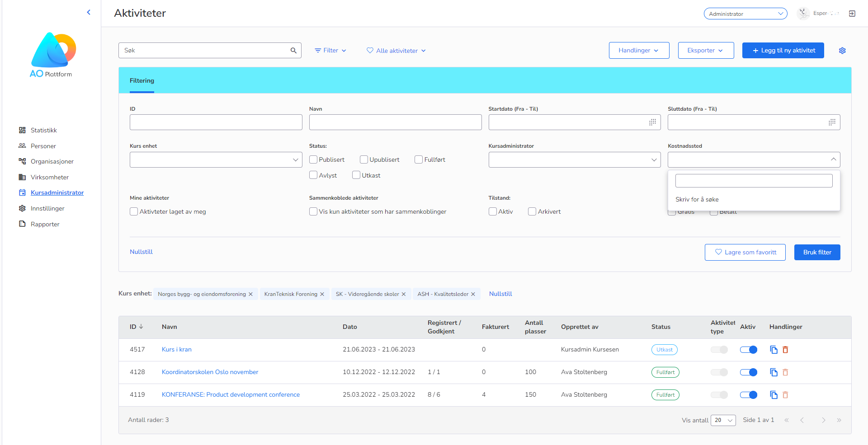Toggle Aktiv switch for activity 4517
Image resolution: width=868 pixels, height=445 pixels.
pos(749,350)
